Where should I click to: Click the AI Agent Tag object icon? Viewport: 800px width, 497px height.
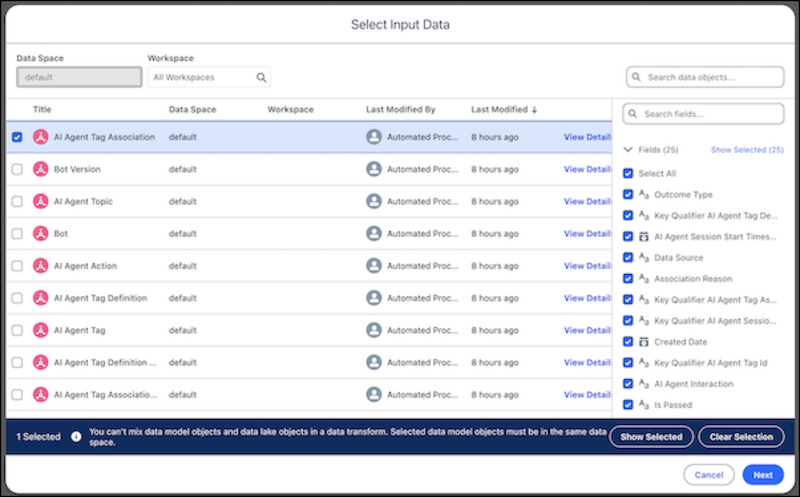pyautogui.click(x=40, y=330)
